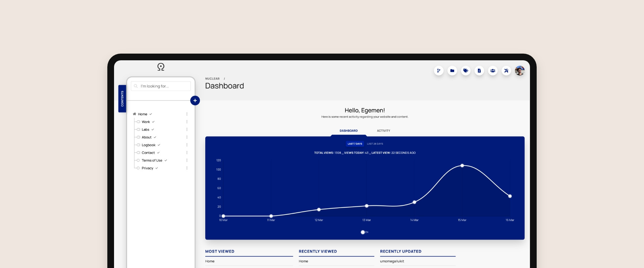
Task: Click the folder icon in the top toolbar
Action: [x=452, y=71]
